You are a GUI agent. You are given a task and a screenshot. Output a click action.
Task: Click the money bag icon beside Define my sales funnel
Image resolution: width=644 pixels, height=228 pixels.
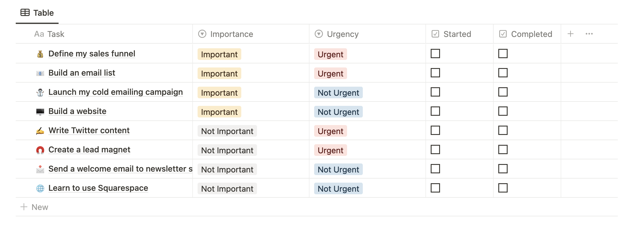(40, 54)
